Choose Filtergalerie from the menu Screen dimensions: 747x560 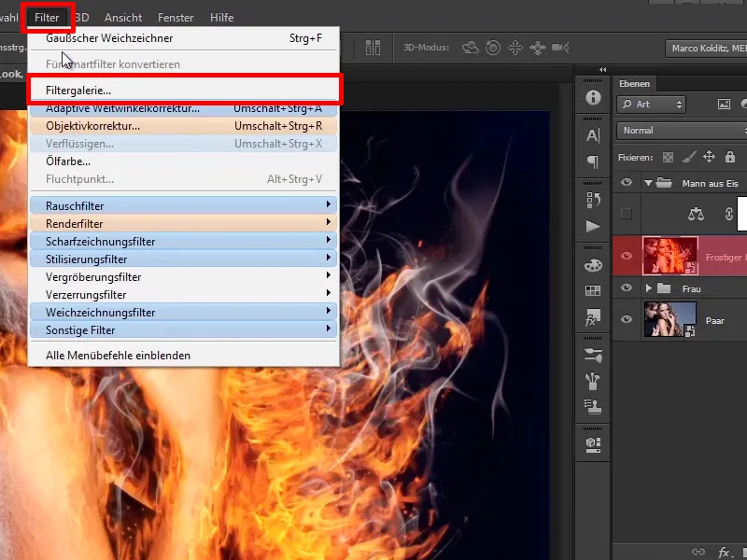click(x=183, y=90)
